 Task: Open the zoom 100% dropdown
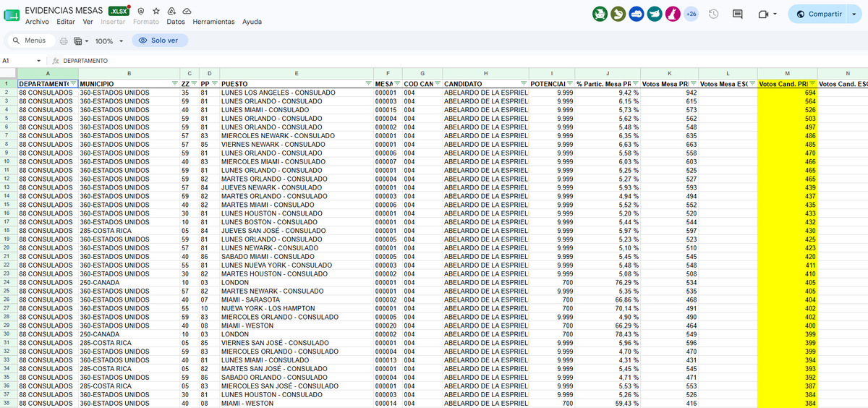[x=109, y=41]
